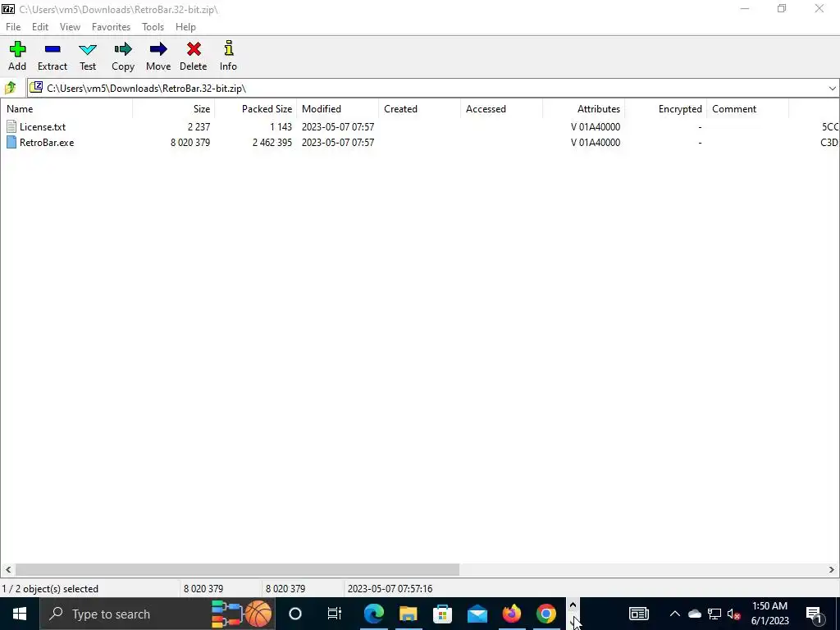840x630 pixels.
Task: Launch Microsoft Edge from taskbar
Action: (x=373, y=614)
